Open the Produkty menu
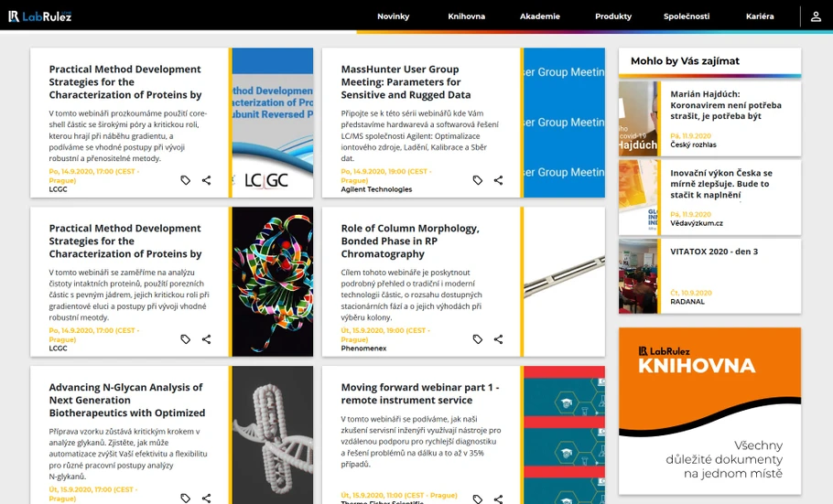Image resolution: width=833 pixels, height=504 pixels. pos(613,16)
